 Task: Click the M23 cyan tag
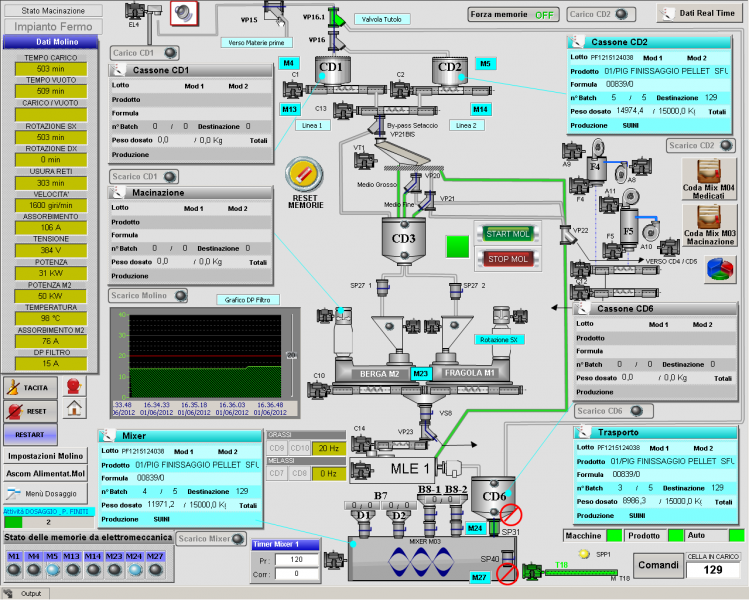421,374
